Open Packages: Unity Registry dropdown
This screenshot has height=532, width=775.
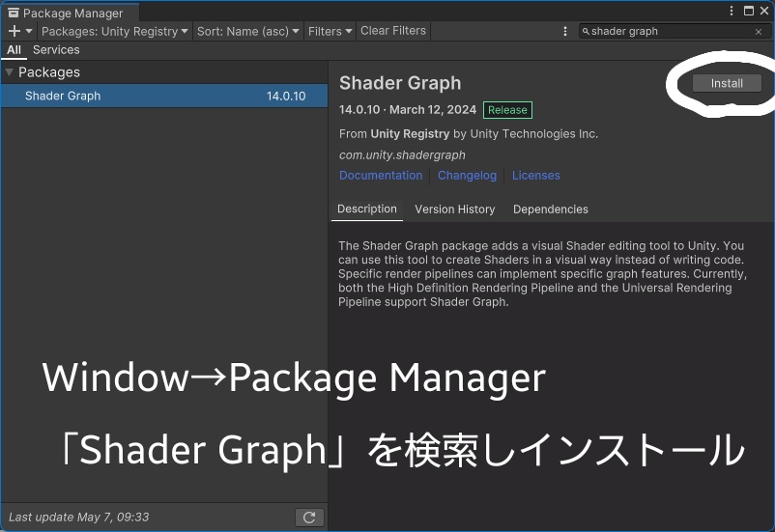(x=115, y=31)
